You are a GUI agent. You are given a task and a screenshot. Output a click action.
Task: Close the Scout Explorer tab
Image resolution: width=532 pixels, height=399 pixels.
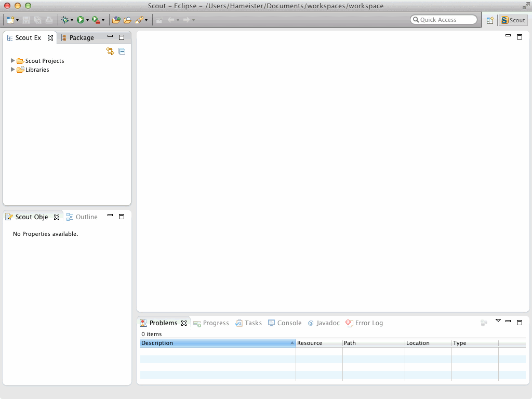point(50,38)
